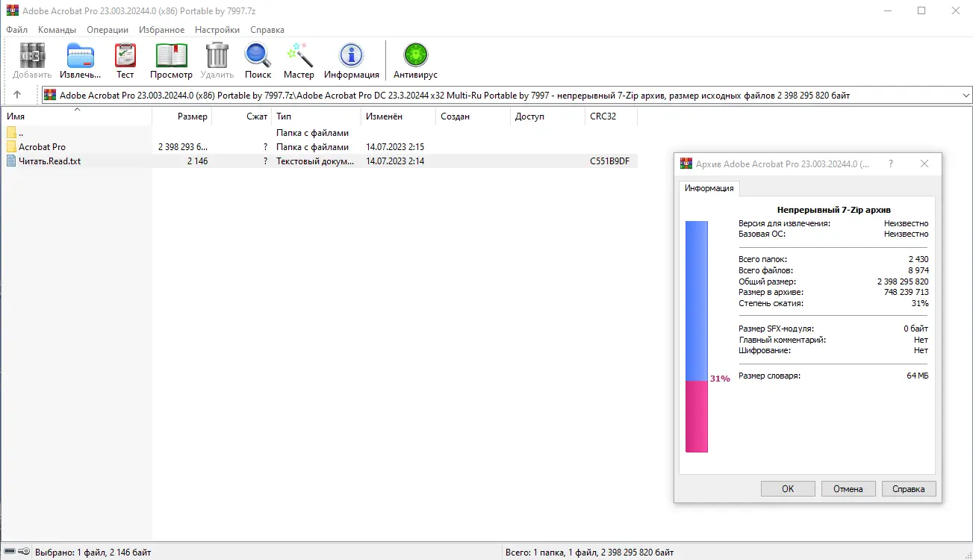Open the Операции menu
This screenshot has width=973, height=560.
click(x=108, y=30)
